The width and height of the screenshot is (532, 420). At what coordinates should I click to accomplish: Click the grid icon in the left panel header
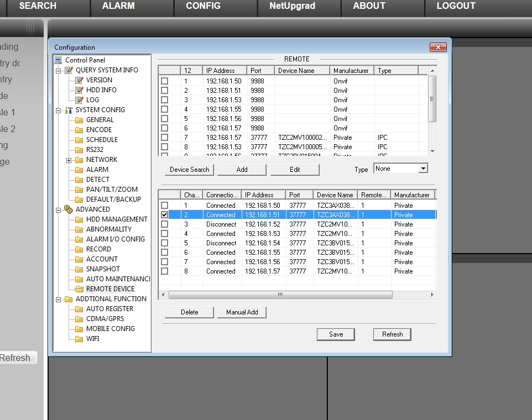click(x=30, y=28)
